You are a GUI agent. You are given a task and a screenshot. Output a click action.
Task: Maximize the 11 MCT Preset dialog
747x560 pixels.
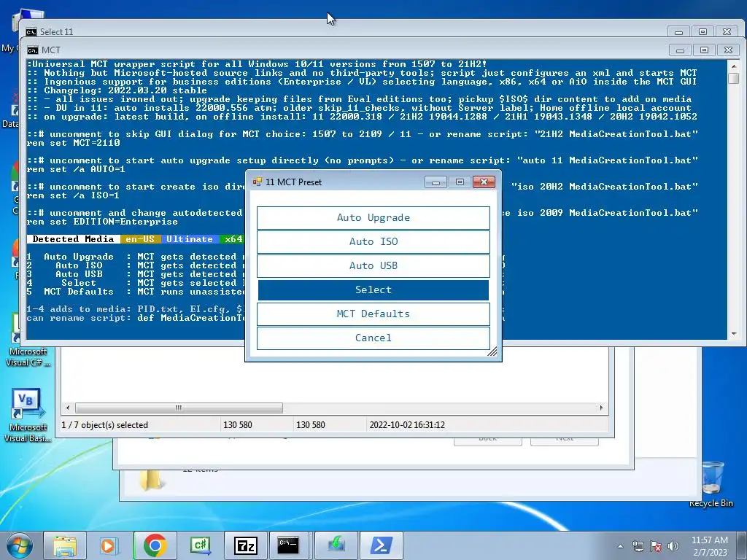460,182
